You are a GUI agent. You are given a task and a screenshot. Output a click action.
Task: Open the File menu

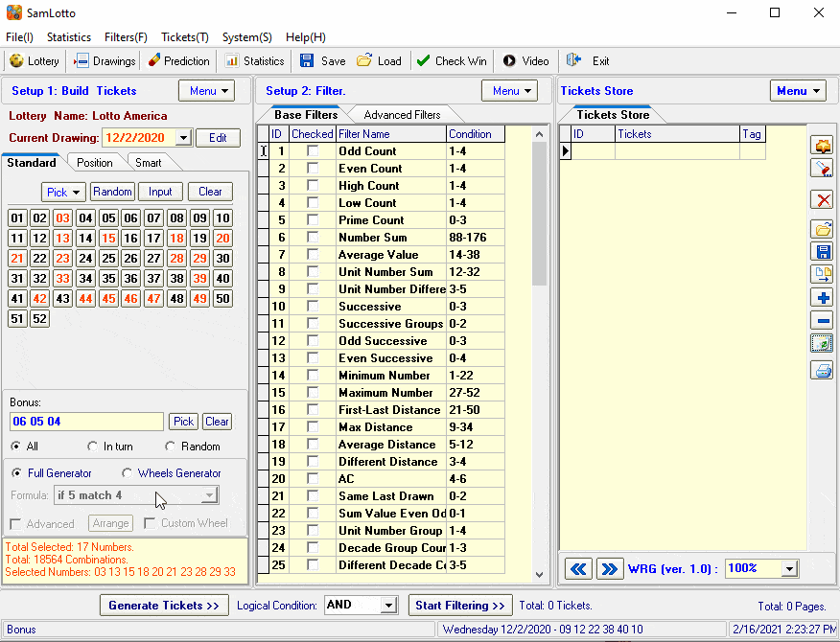tap(19, 37)
